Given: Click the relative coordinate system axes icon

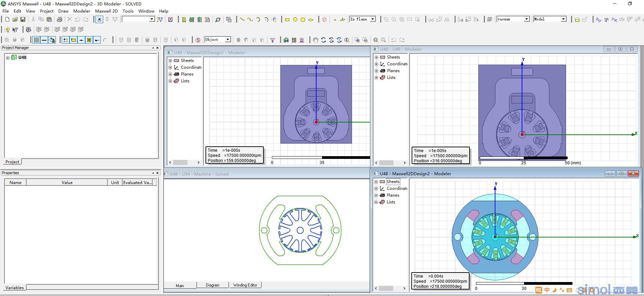Looking at the screenshot, I should click(599, 19).
